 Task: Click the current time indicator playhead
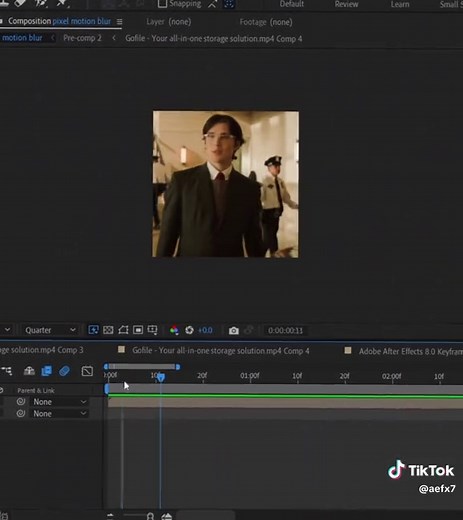pyautogui.click(x=161, y=377)
